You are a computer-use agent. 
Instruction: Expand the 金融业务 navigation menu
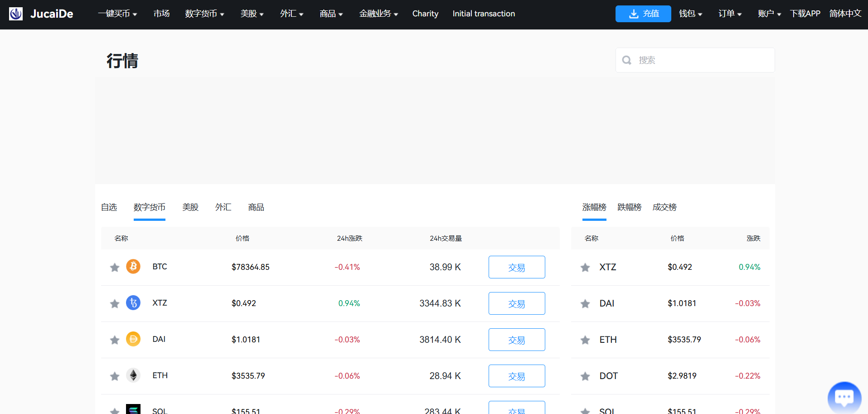click(378, 14)
